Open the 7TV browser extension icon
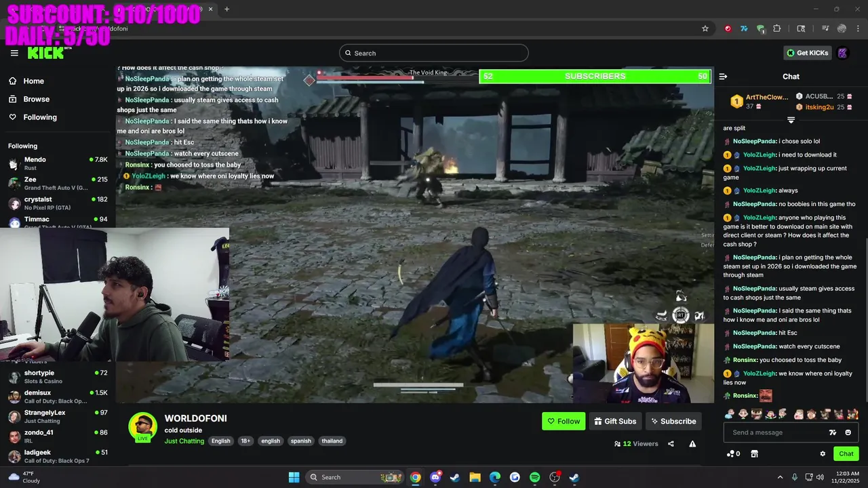This screenshot has height=488, width=868. [x=744, y=28]
